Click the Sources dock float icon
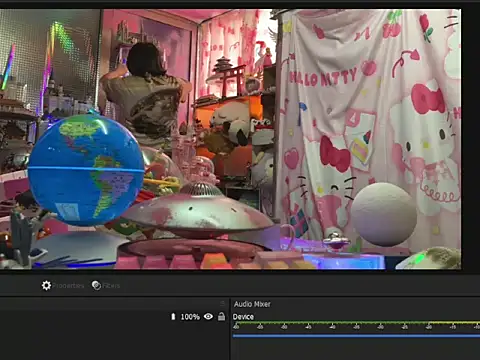The height and width of the screenshot is (360, 480). (x=222, y=303)
